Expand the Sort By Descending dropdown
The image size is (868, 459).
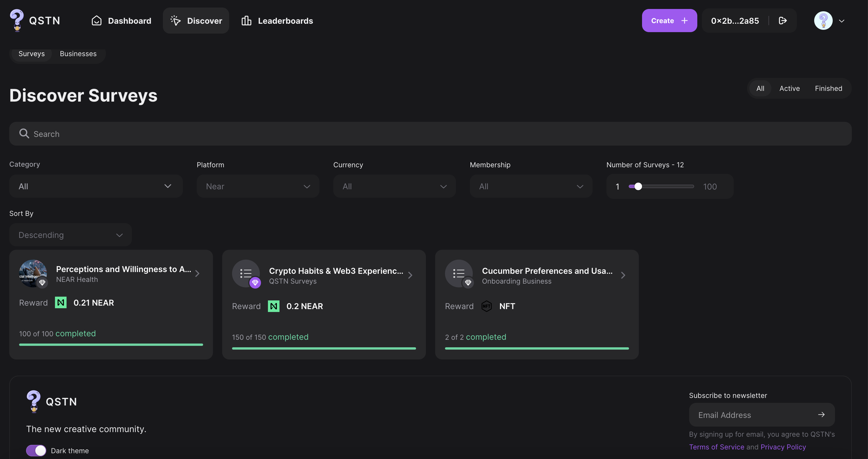pyautogui.click(x=70, y=235)
